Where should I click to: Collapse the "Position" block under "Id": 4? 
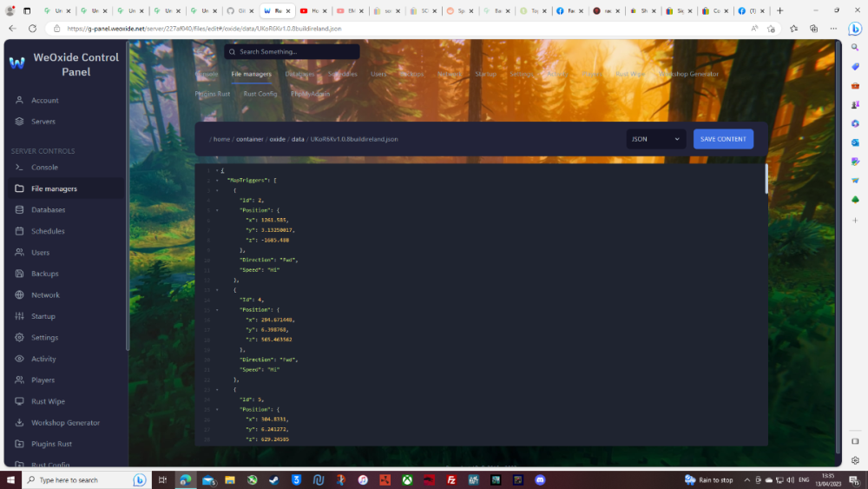point(217,310)
